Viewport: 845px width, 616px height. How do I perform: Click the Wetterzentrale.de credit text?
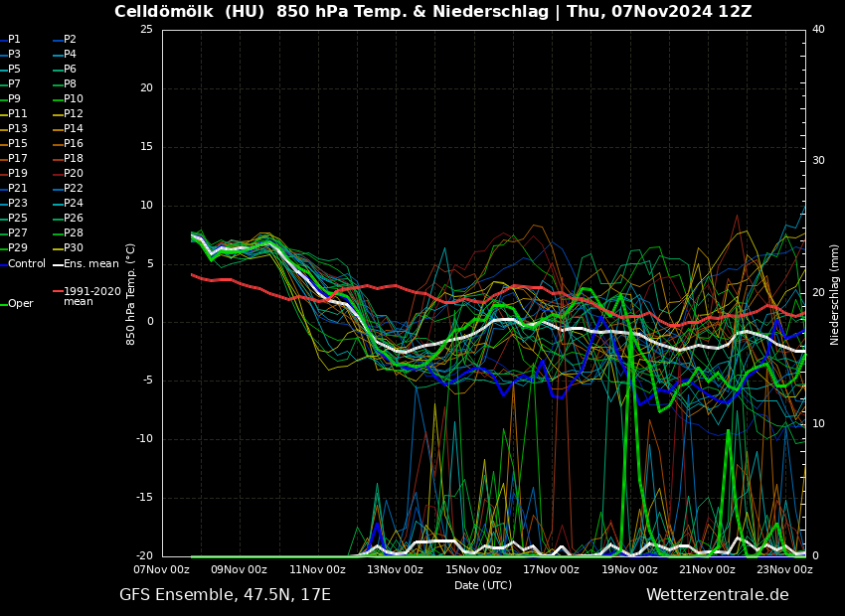[x=717, y=595]
